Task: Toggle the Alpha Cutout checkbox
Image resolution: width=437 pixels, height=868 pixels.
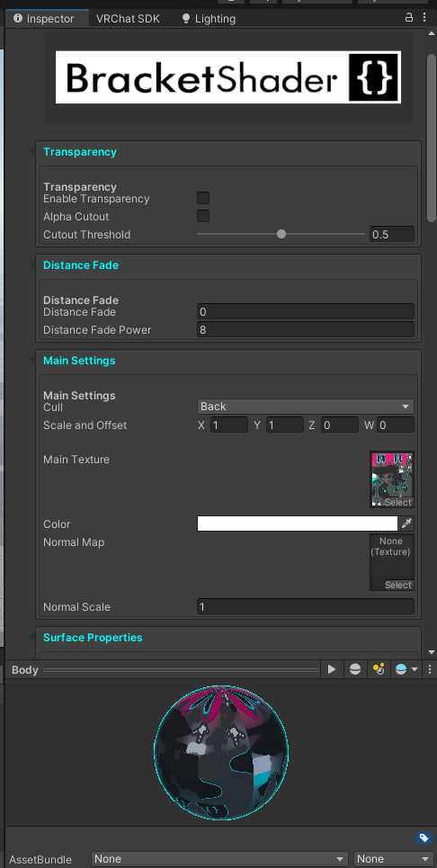Action: click(203, 216)
